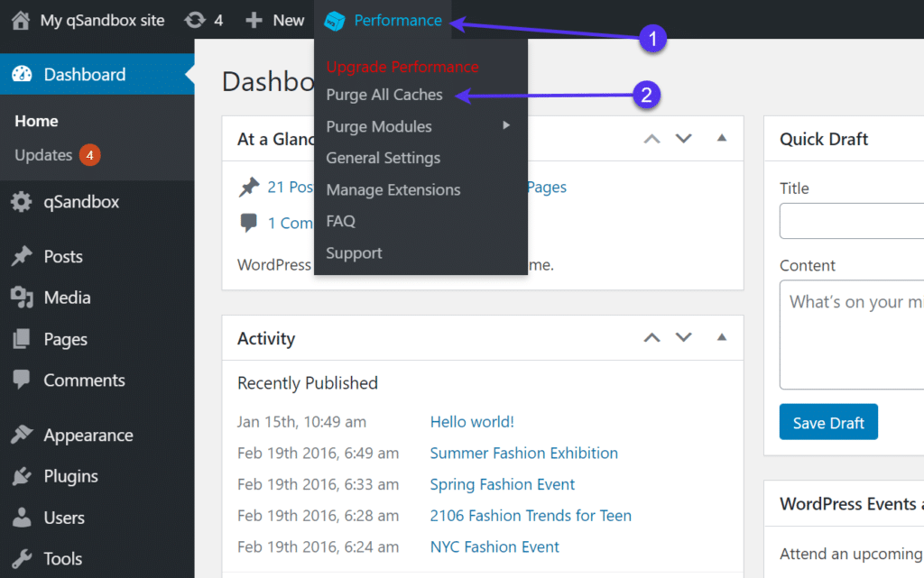Select the Tools wrench icon
This screenshot has width=924, height=578.
coord(22,558)
